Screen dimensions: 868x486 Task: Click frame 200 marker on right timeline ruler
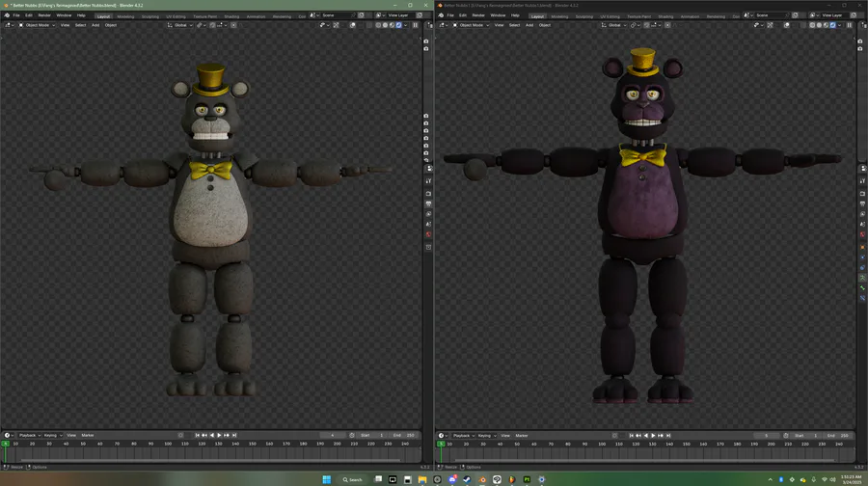[x=772, y=444]
